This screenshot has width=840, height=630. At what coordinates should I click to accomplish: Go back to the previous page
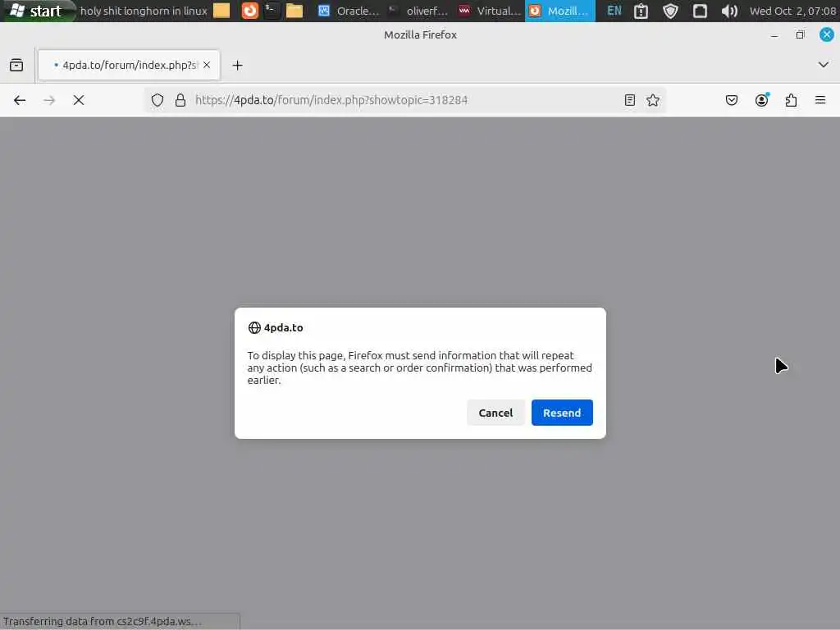coord(20,100)
